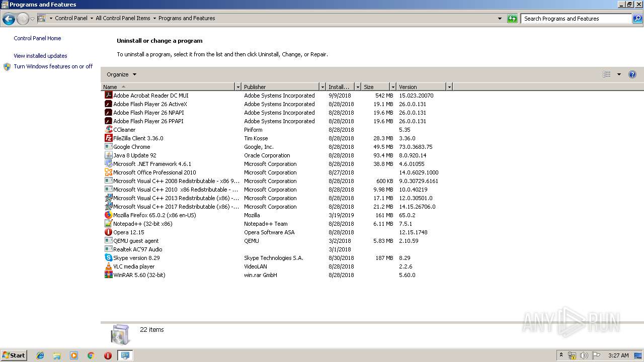Sort by the Size column header

click(x=376, y=87)
